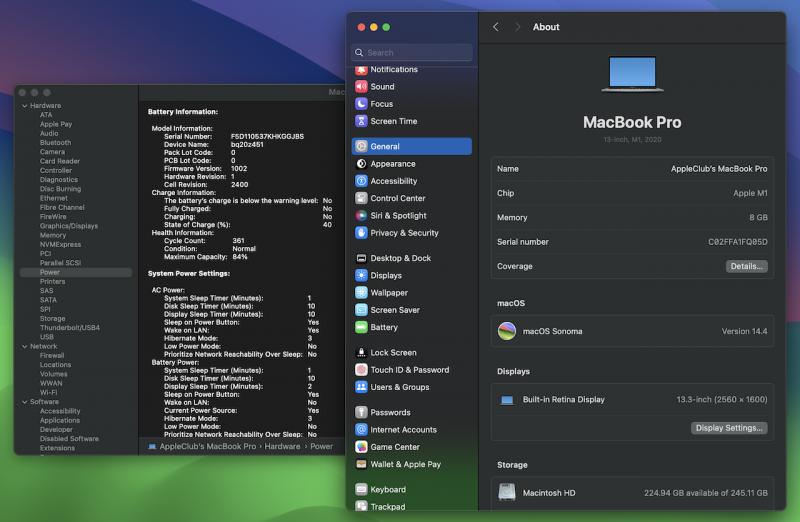This screenshot has width=800, height=522.
Task: Open Keyboard settings icon
Action: 361,490
